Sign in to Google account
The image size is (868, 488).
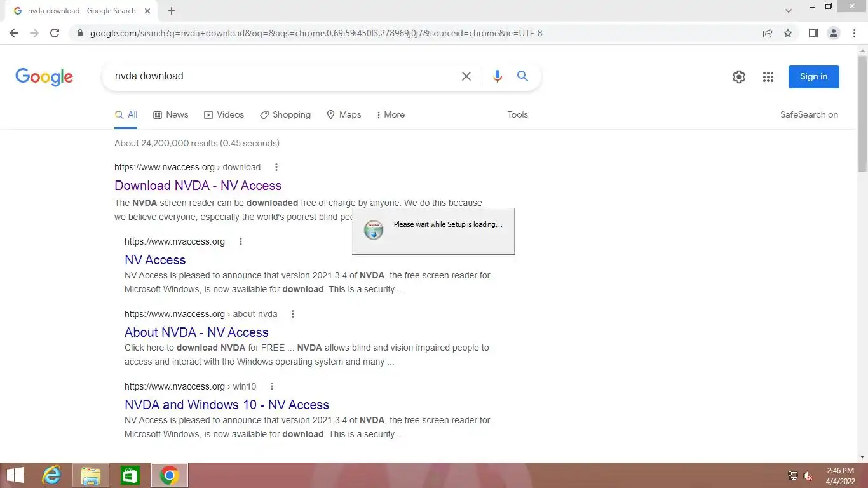814,77
